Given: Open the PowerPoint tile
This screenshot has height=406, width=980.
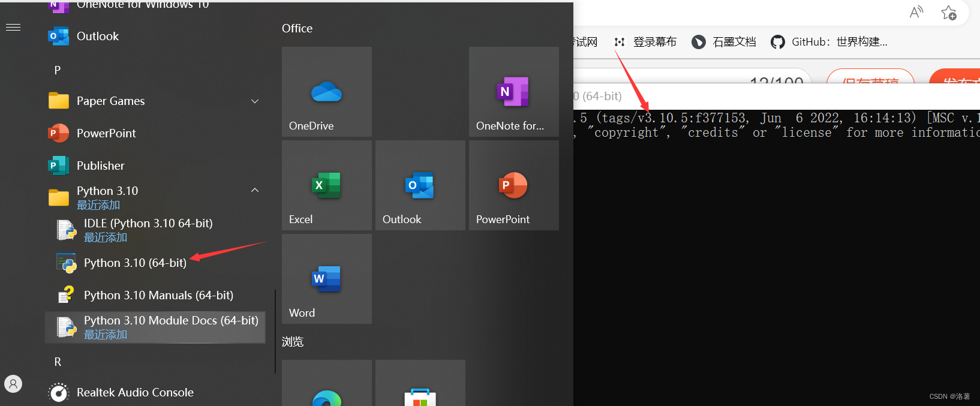Looking at the screenshot, I should [514, 185].
